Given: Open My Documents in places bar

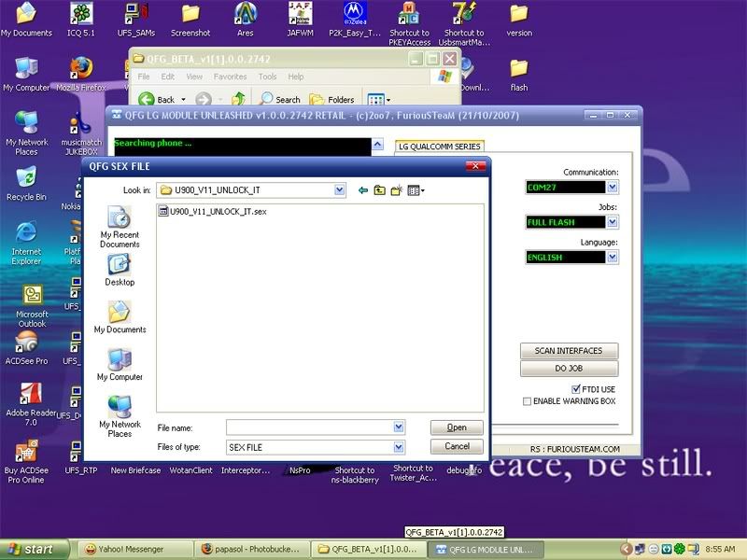Looking at the screenshot, I should pyautogui.click(x=120, y=317).
